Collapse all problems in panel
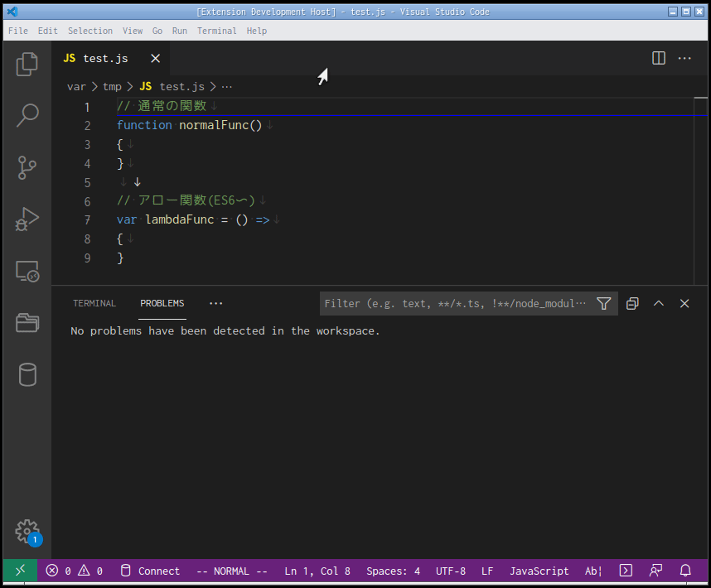The height and width of the screenshot is (588, 711). [x=632, y=303]
